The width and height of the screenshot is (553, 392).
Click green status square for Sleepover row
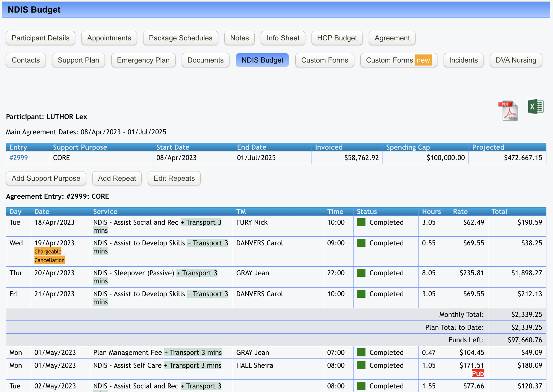coord(361,273)
